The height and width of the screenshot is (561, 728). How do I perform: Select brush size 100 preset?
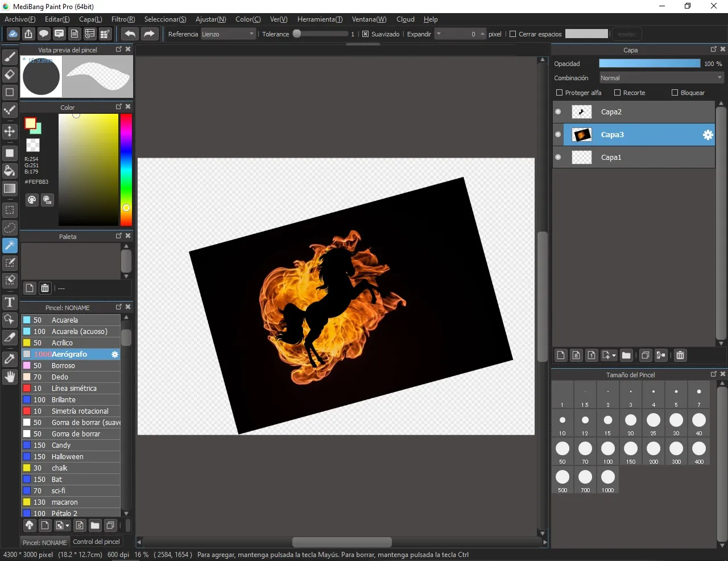608,452
